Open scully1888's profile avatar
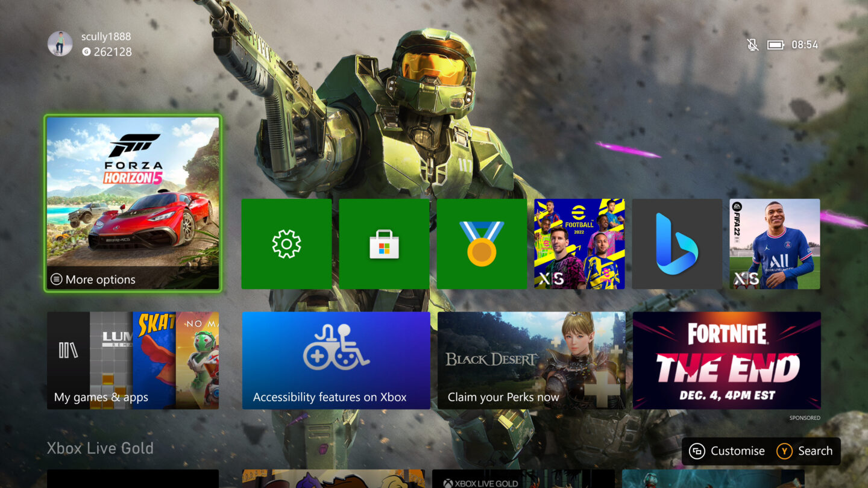This screenshot has width=868, height=488. 60,44
